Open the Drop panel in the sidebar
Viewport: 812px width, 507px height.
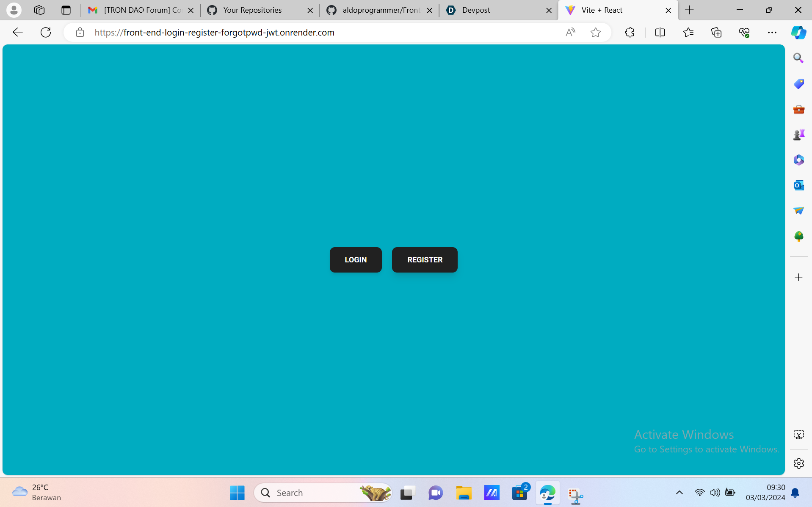tap(798, 210)
